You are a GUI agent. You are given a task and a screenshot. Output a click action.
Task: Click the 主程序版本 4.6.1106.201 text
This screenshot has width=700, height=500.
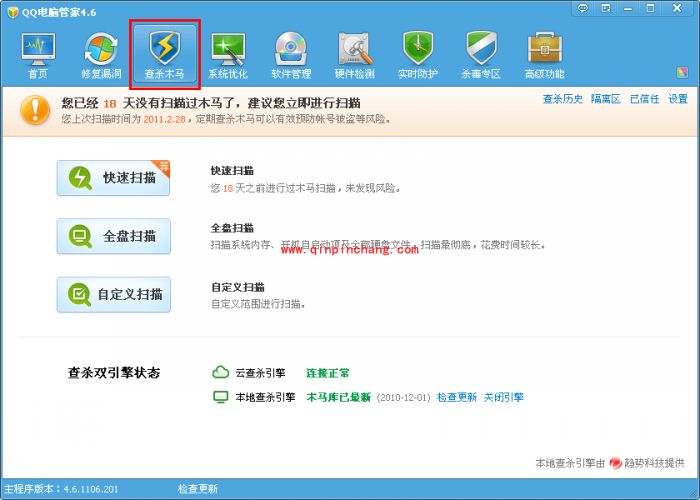click(61, 489)
